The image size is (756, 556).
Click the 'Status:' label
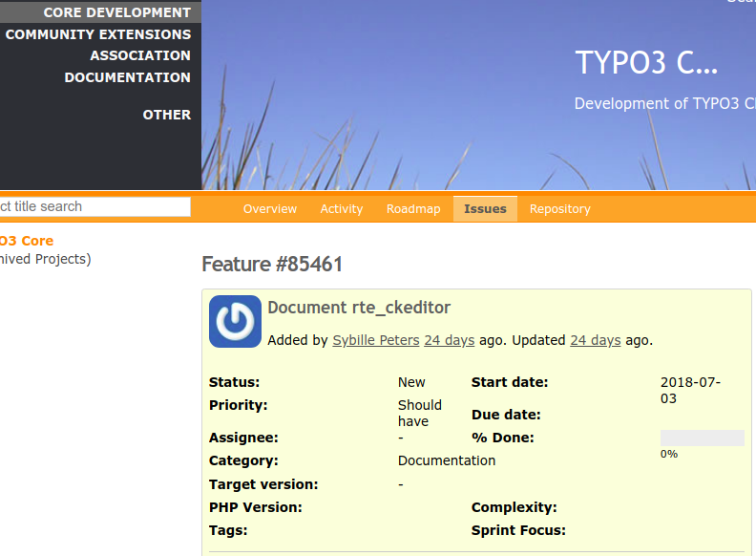tap(234, 382)
